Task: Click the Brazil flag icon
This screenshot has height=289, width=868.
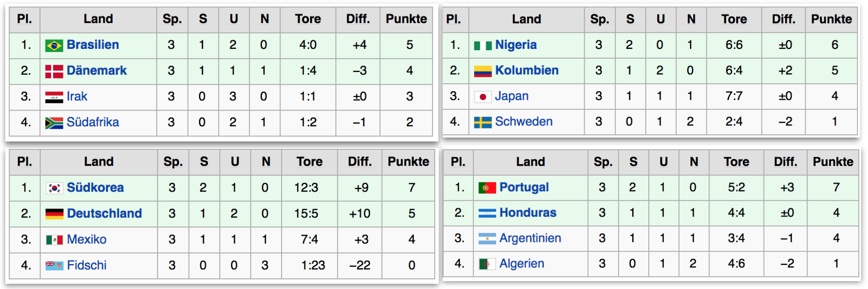Action: [x=54, y=45]
